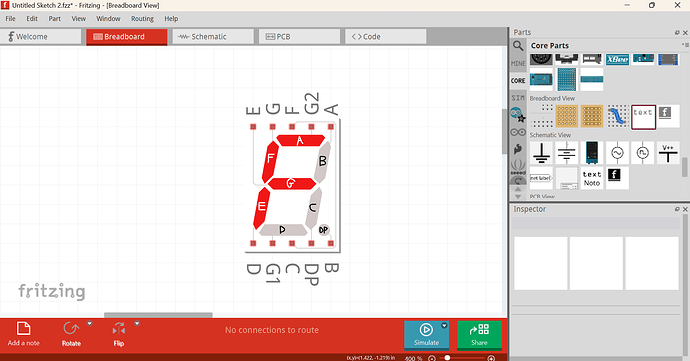Click the Flip tool icon

(119, 329)
